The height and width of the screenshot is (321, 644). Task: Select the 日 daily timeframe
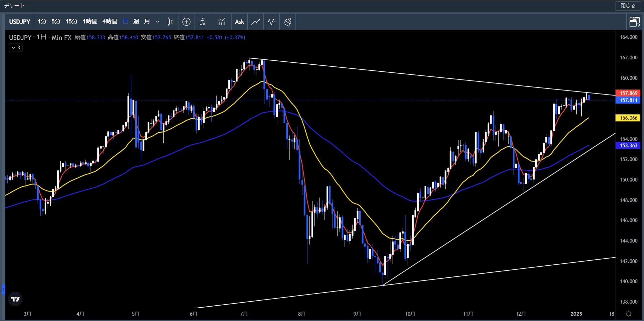coord(125,21)
